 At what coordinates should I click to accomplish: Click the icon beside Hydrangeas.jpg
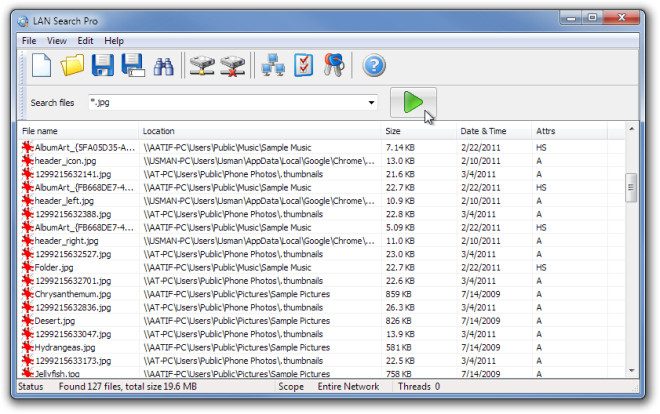pyautogui.click(x=27, y=347)
